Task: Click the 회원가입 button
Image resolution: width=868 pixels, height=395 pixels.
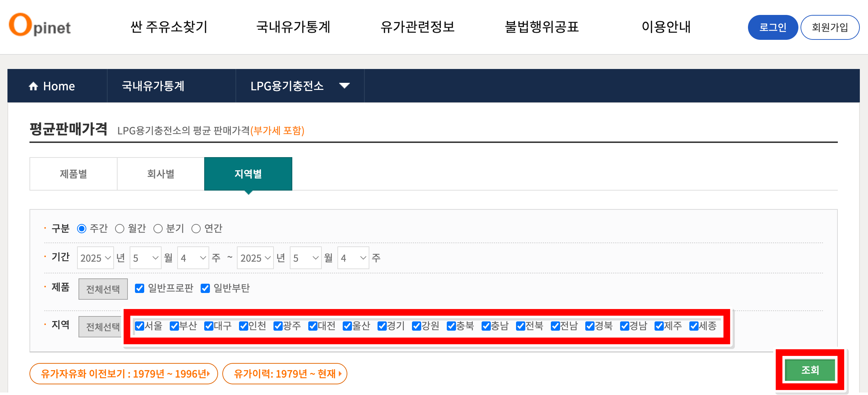Action: click(830, 27)
